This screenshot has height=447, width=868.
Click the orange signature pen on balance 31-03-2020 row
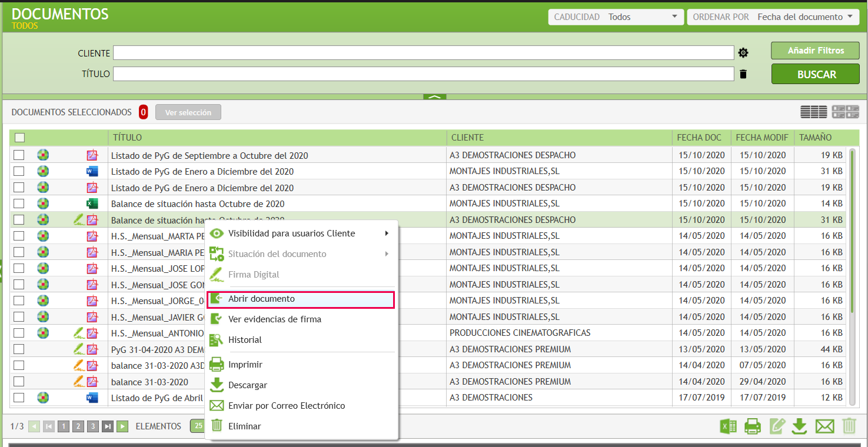tap(78, 381)
